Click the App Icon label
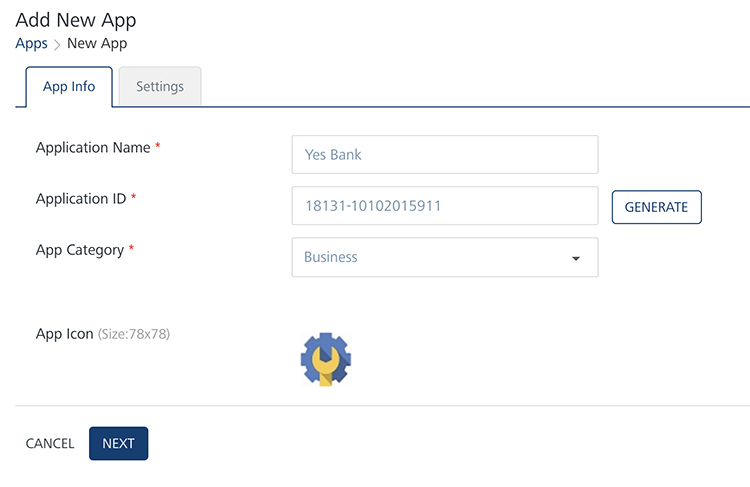Image resolution: width=750 pixels, height=487 pixels. (x=64, y=334)
